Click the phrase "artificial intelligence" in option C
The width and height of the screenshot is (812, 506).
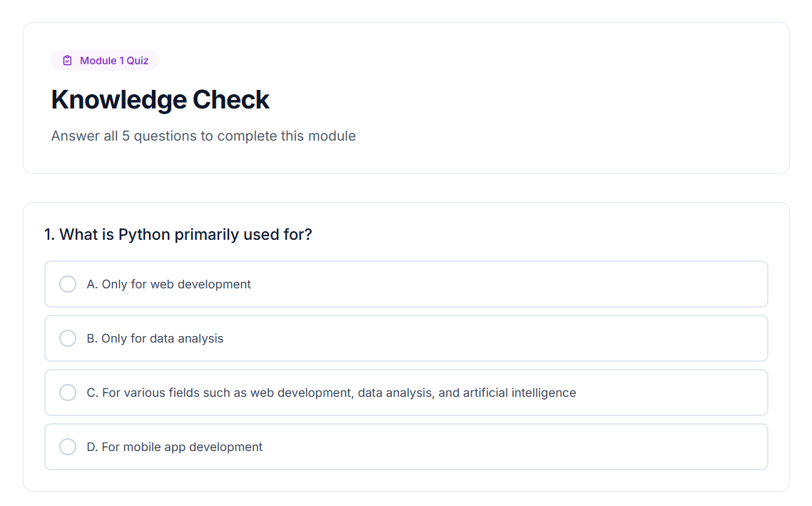519,393
